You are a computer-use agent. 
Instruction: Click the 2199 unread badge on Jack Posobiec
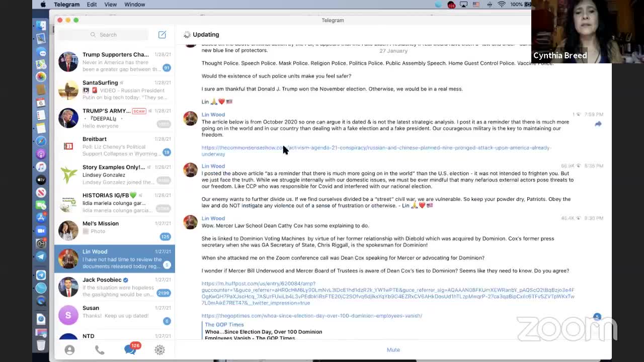point(163,293)
